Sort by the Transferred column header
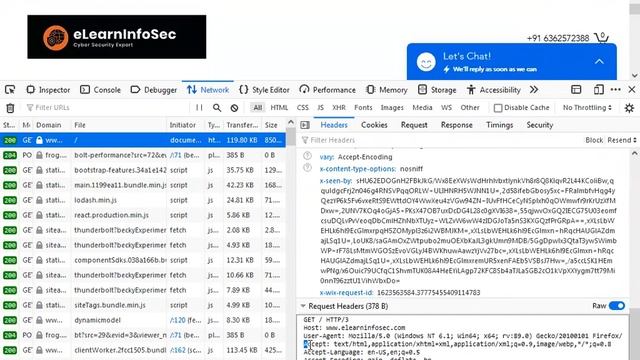The height and width of the screenshot is (360, 640). [x=242, y=125]
